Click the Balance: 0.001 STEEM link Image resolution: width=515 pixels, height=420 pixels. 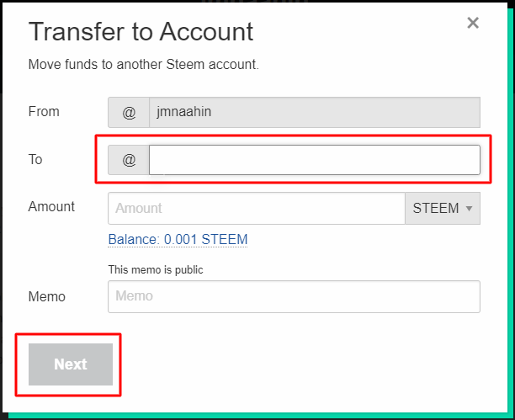(x=178, y=240)
